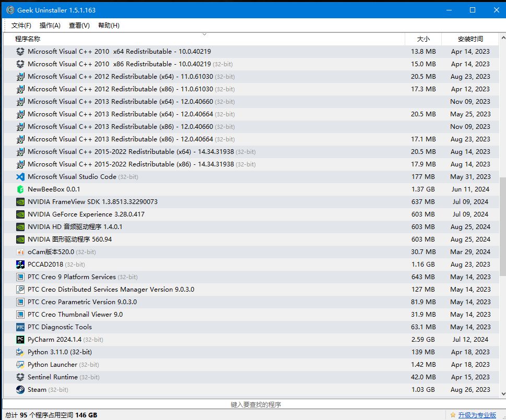The image size is (506, 420).
Task: Sort by 大小 column header
Action: click(423, 39)
